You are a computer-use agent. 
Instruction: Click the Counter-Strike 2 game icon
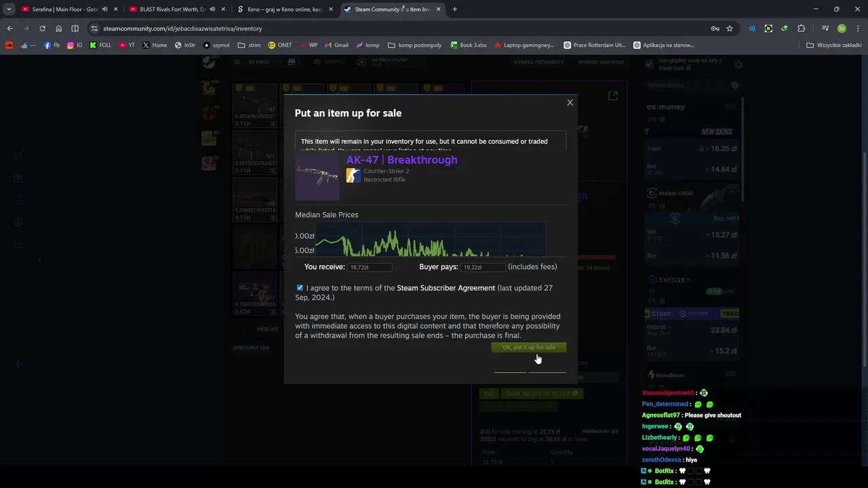[353, 176]
